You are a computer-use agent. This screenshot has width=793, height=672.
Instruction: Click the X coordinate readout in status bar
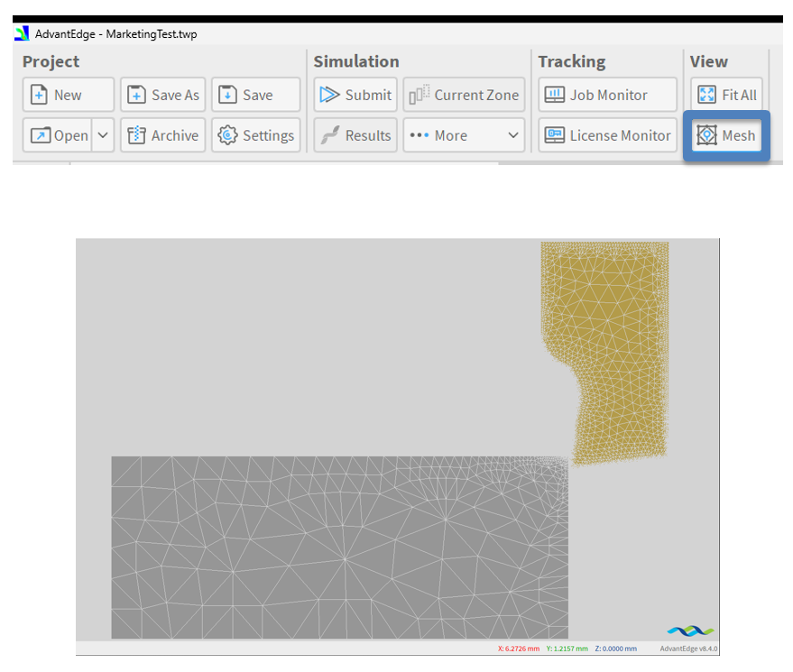(x=519, y=649)
